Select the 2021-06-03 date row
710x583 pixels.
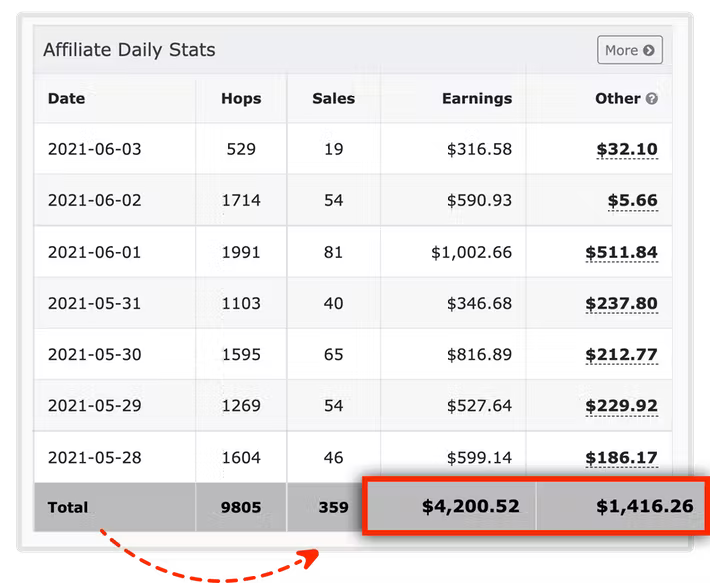[x=353, y=148]
